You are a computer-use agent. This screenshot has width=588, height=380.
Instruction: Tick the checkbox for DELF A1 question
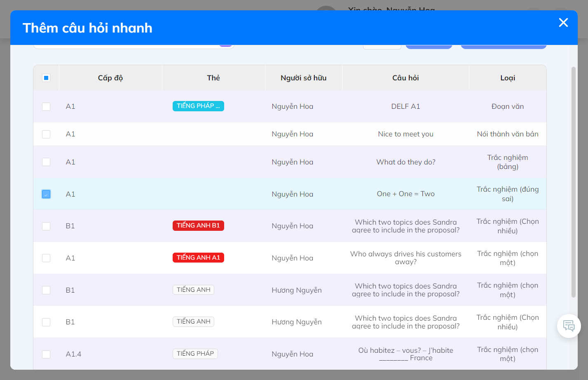(x=46, y=107)
